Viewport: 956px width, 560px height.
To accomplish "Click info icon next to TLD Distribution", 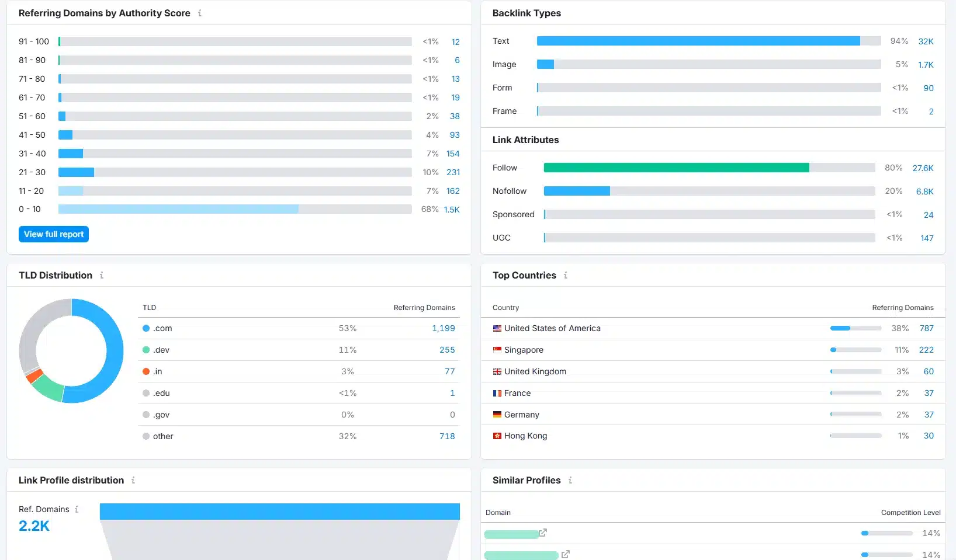I will (102, 275).
